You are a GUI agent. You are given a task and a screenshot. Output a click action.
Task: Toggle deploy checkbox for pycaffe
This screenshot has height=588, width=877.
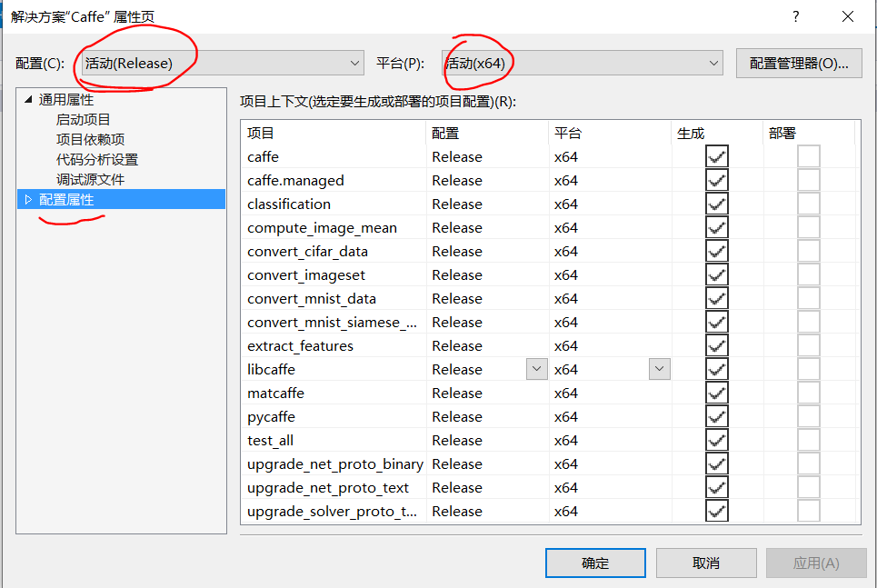tap(809, 417)
